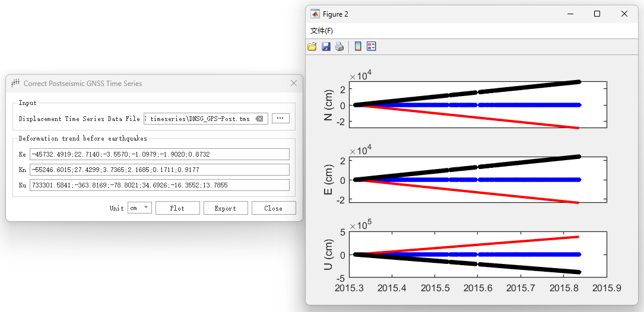Click into the Kn coefficients field
Image resolution: width=644 pixels, height=312 pixels.
[x=159, y=170]
